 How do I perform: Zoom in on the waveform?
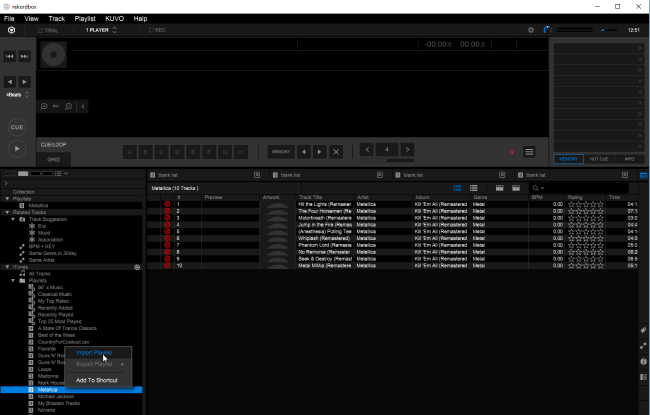coord(44,107)
